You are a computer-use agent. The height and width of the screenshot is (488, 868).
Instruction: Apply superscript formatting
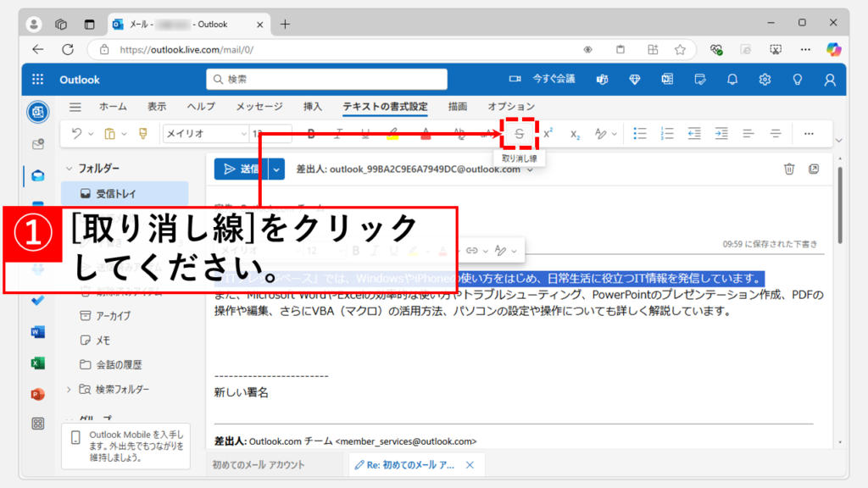548,134
